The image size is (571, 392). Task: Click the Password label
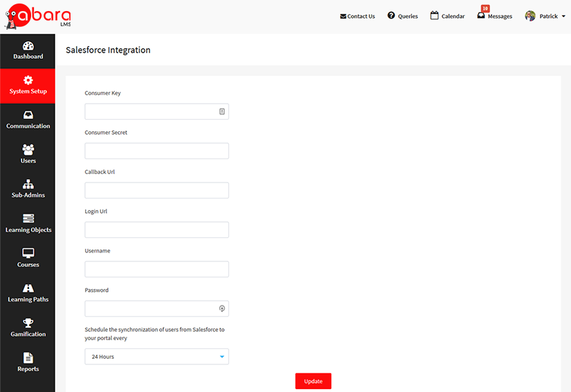[97, 290]
